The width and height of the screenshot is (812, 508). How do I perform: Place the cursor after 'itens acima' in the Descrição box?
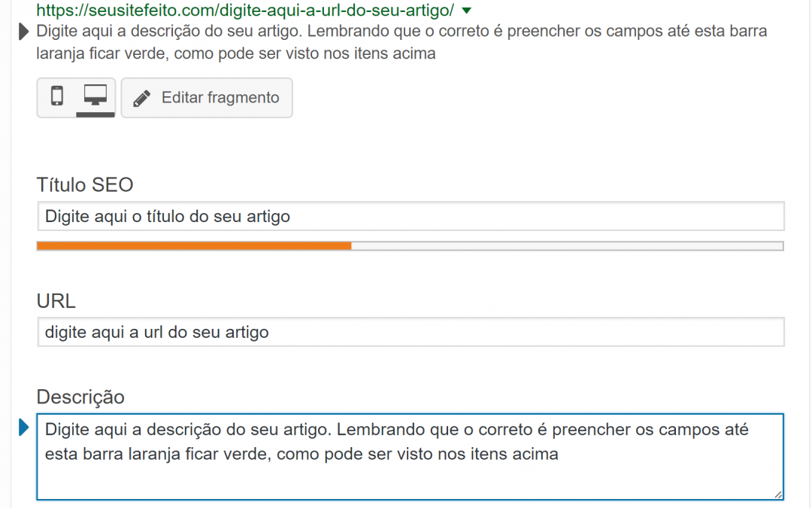pos(559,454)
